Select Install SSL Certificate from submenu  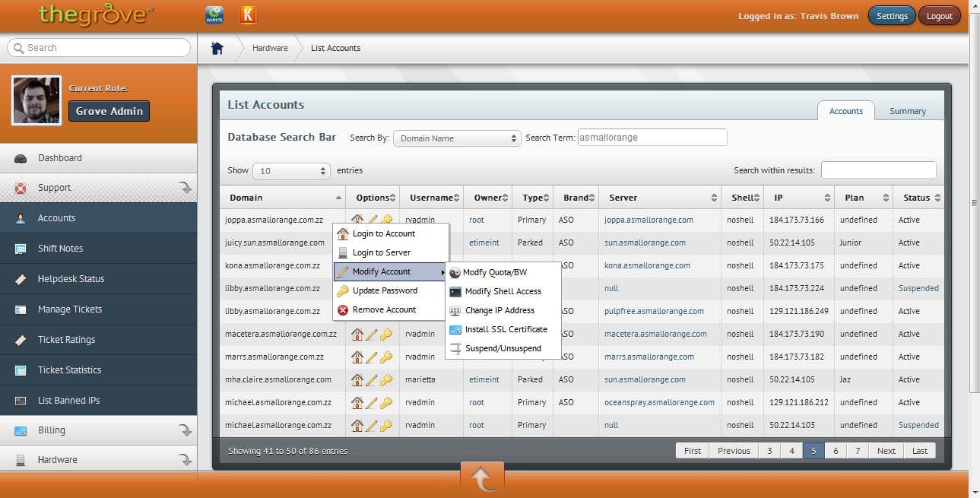[506, 329]
